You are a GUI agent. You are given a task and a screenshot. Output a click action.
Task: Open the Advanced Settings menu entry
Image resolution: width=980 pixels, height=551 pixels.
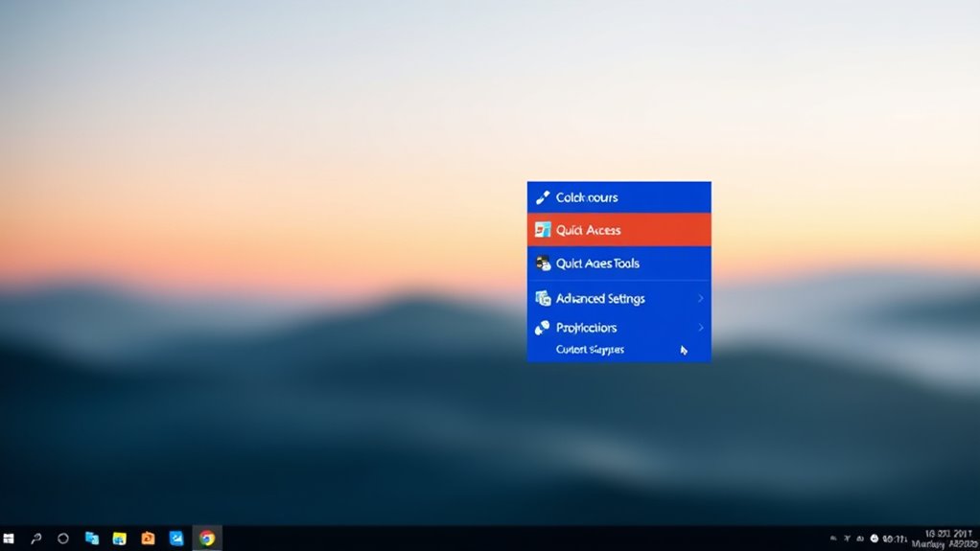tap(618, 299)
